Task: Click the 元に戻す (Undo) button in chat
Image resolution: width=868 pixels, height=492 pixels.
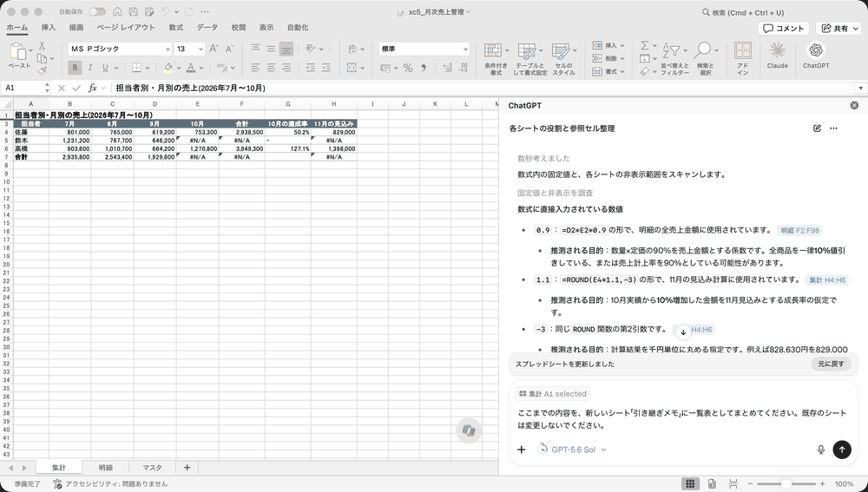Action: (x=831, y=364)
